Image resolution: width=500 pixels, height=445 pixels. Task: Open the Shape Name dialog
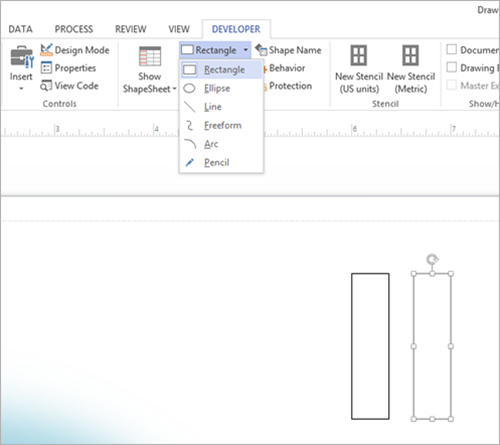coord(288,50)
